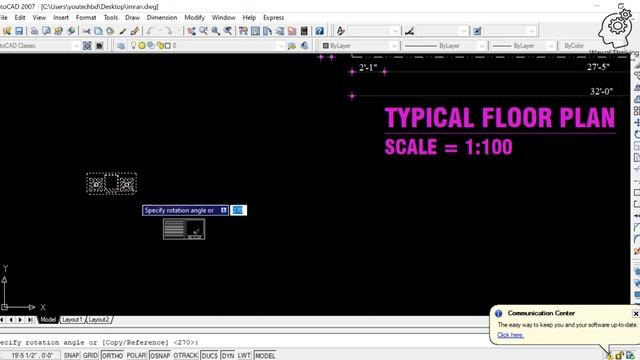Switch to the Layout1 tab
640x360 pixels.
[x=72, y=320]
